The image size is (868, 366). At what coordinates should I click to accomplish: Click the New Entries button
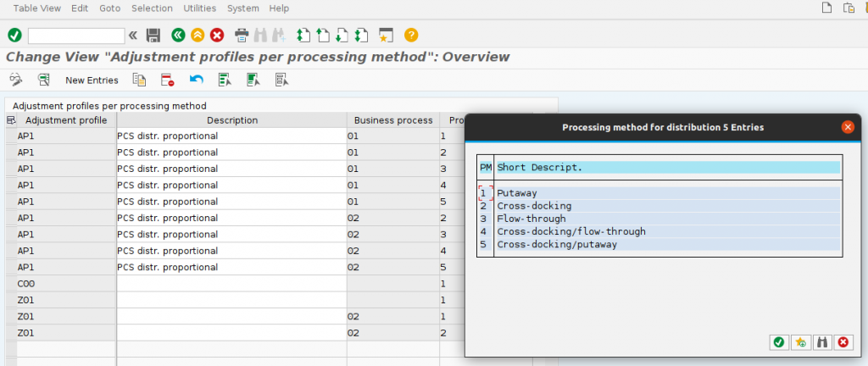point(92,80)
